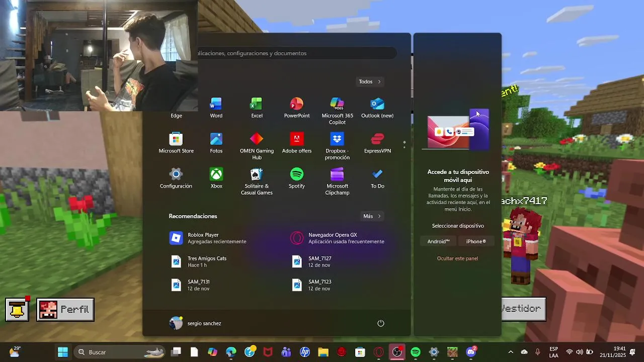Expand Más recommendations list
The image size is (644, 362).
372,216
